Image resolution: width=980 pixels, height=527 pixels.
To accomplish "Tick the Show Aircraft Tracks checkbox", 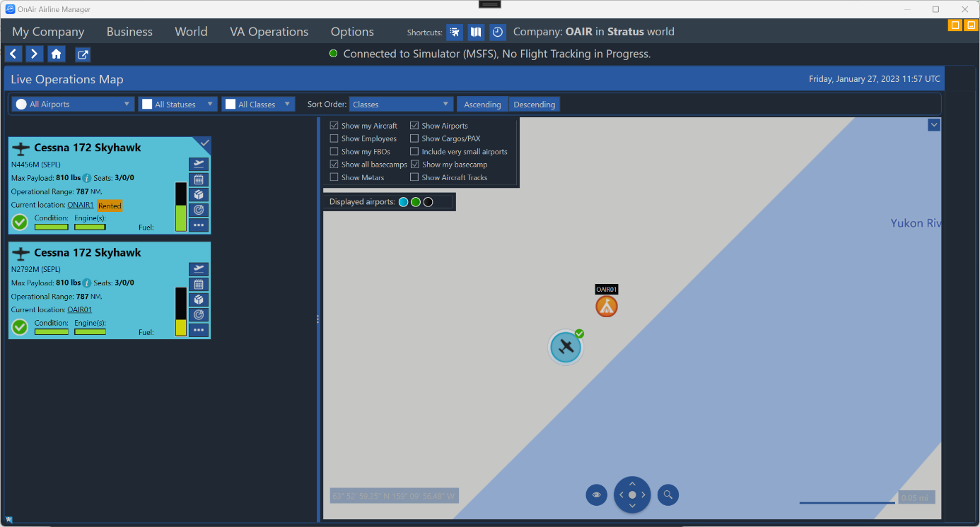I will click(x=415, y=177).
